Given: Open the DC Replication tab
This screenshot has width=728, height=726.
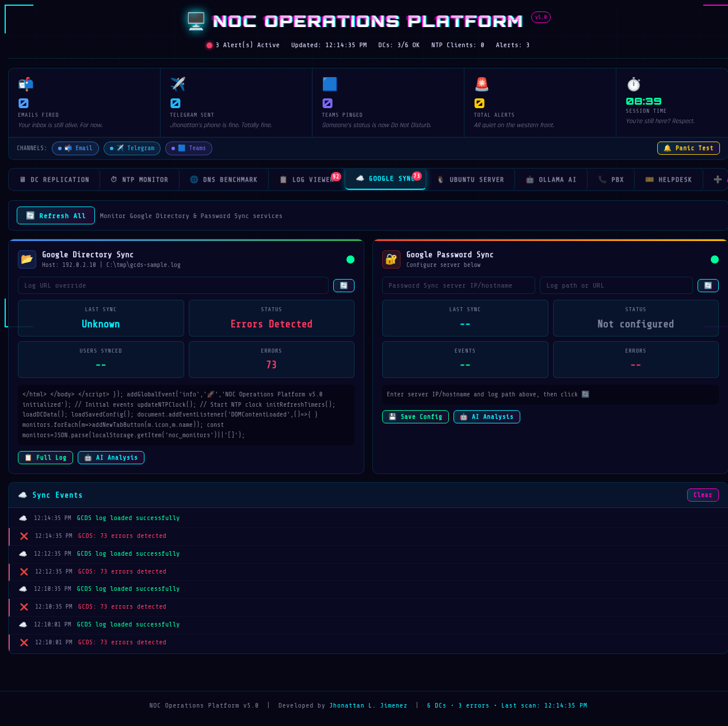Looking at the screenshot, I should tap(54, 179).
